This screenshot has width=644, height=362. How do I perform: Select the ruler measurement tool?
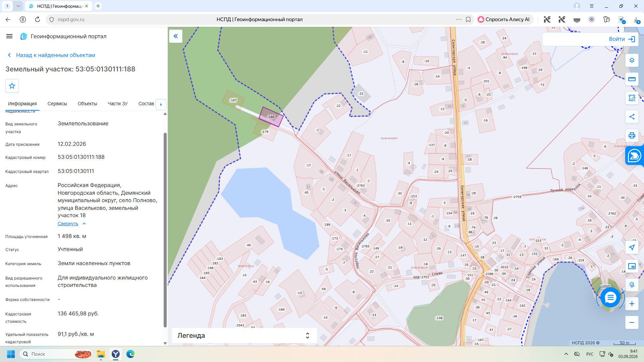[x=632, y=79]
